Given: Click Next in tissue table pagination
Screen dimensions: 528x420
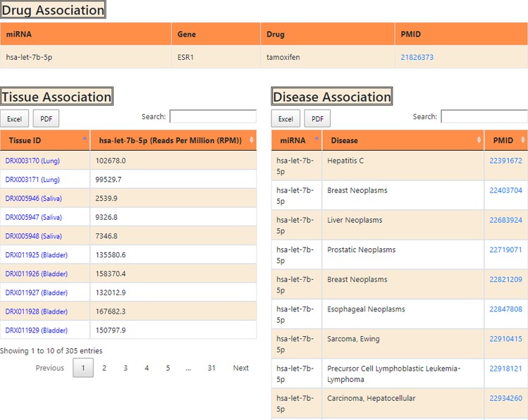Looking at the screenshot, I should tap(241, 368).
